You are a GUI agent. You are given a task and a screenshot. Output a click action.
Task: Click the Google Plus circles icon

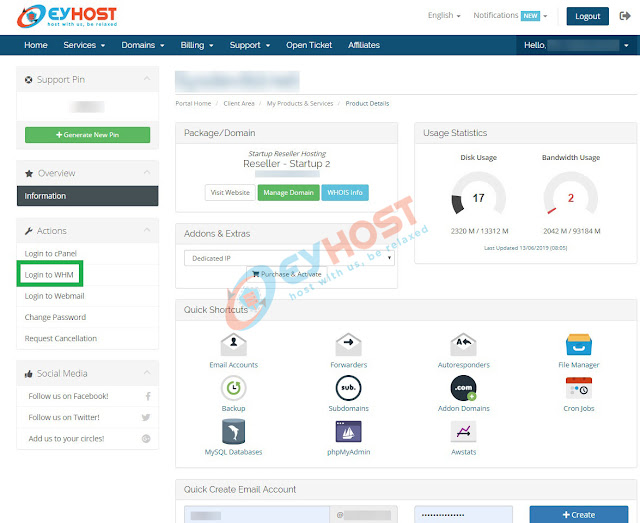point(146,438)
